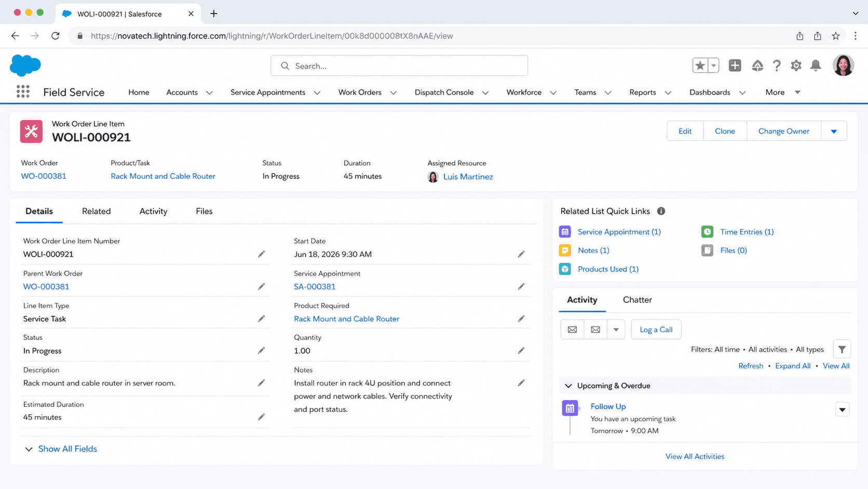Open the Notes (1) quick link
This screenshot has height=489, width=868.
coord(593,250)
